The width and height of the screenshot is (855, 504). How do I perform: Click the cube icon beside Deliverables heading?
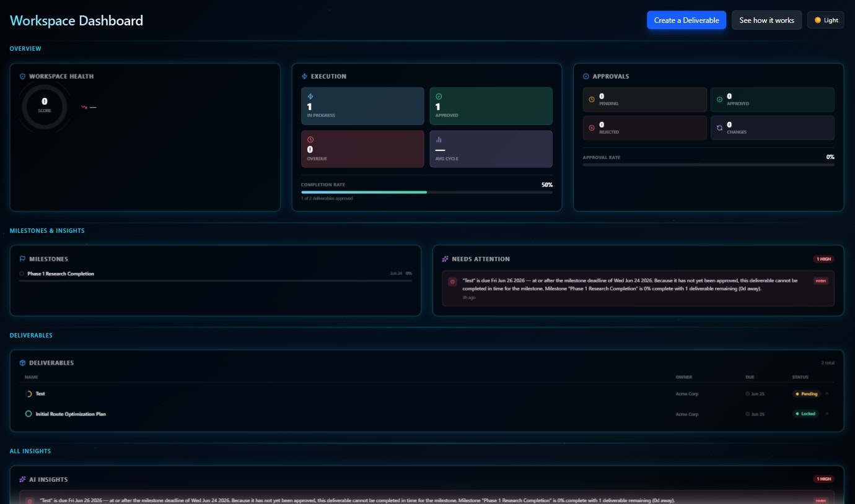[x=23, y=363]
